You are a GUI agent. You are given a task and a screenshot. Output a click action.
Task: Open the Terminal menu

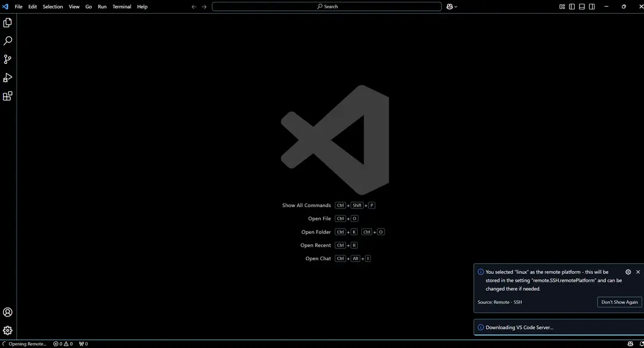coord(122,7)
